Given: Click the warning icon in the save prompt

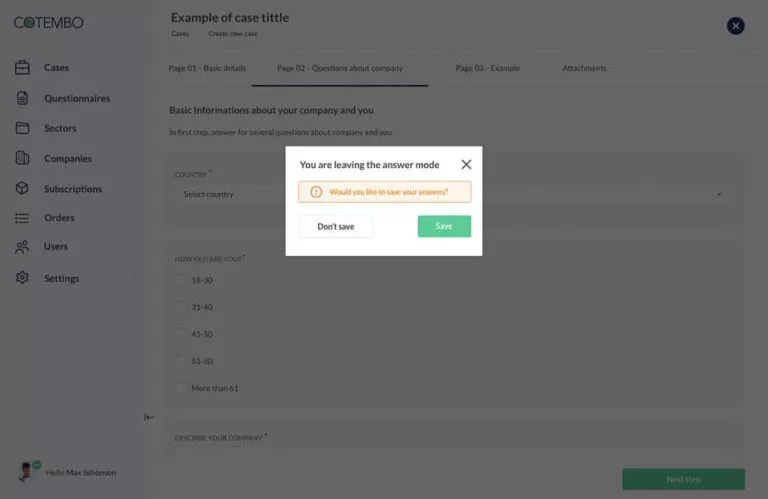Looking at the screenshot, I should (x=316, y=192).
